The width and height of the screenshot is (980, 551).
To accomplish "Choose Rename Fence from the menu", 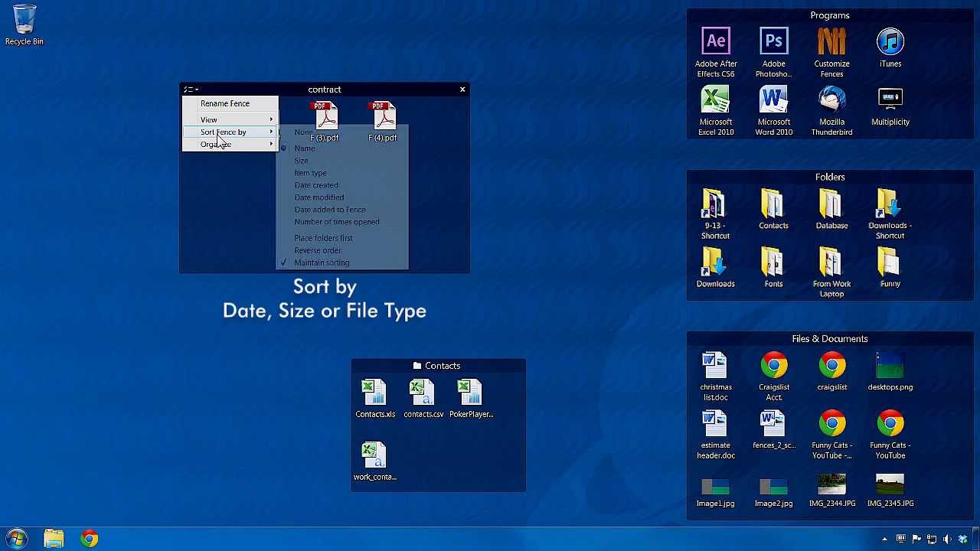I will 225,103.
